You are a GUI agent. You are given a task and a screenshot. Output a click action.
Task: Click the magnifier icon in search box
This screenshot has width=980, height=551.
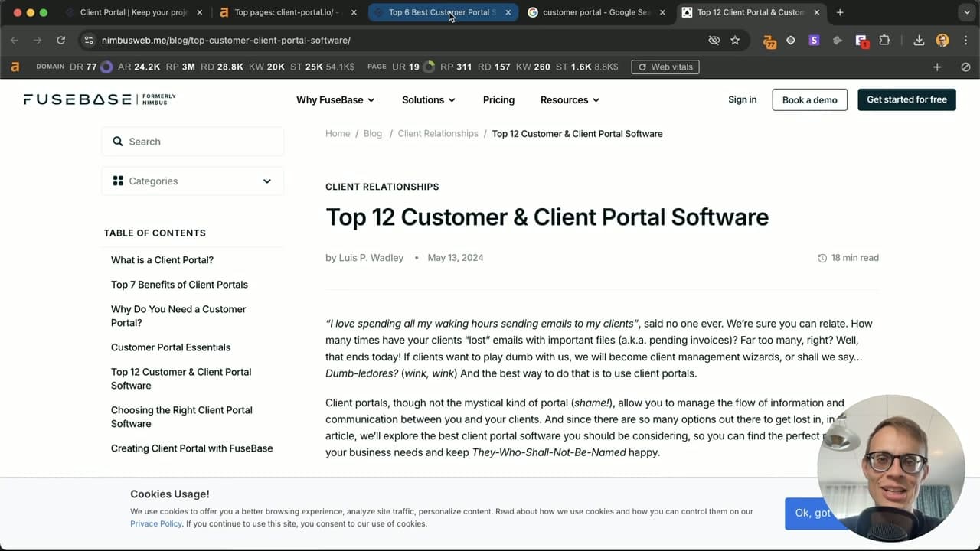pyautogui.click(x=118, y=142)
